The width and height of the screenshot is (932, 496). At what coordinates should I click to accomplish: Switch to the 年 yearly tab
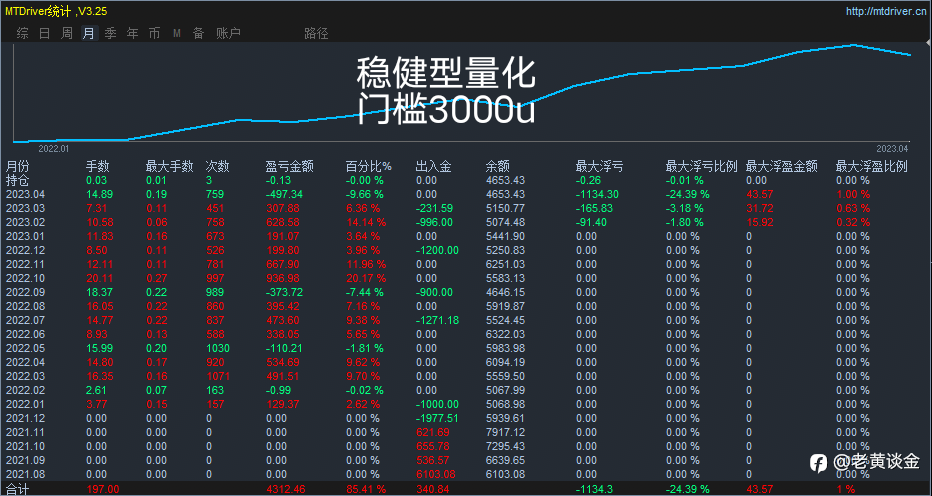click(x=133, y=33)
